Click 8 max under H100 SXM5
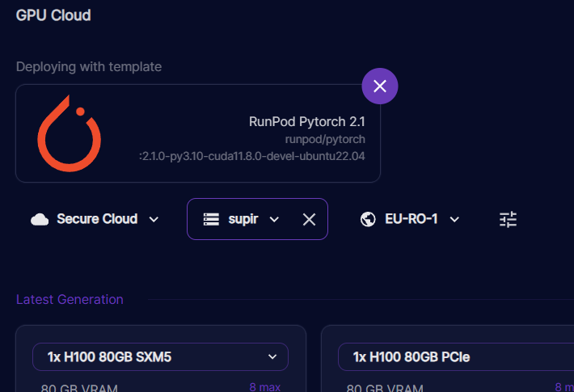 point(264,387)
